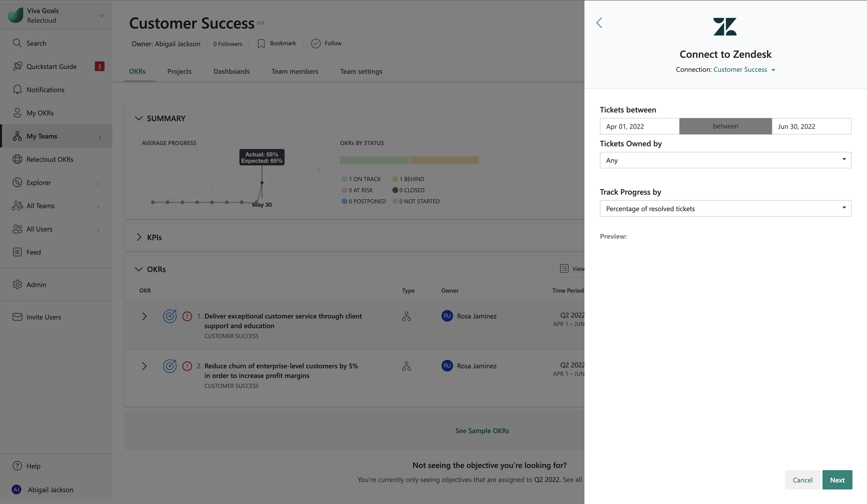
Task: Expand the Reduce churn objective row
Action: click(x=144, y=366)
